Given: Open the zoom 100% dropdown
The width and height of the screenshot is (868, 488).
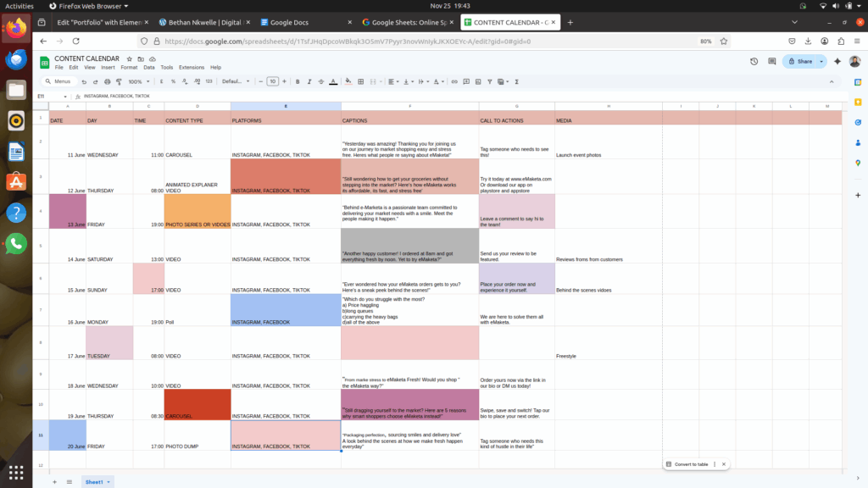Looking at the screenshot, I should (x=136, y=81).
